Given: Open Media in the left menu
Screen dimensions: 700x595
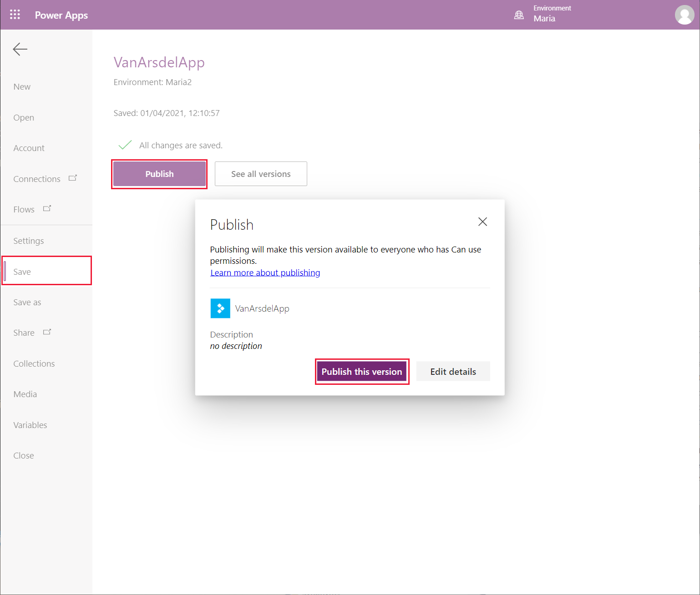Looking at the screenshot, I should (25, 394).
